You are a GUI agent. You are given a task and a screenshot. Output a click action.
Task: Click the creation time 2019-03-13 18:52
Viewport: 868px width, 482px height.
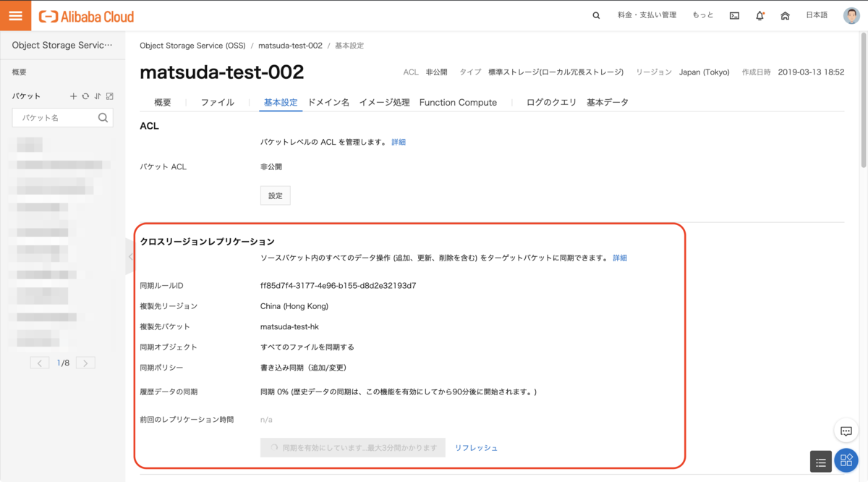[811, 72]
